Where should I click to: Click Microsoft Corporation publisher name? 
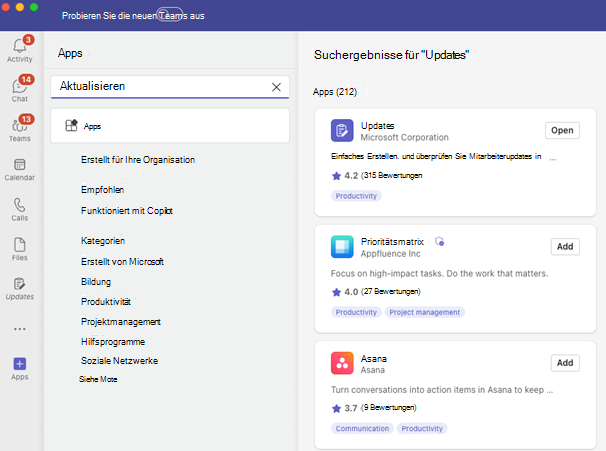(405, 137)
